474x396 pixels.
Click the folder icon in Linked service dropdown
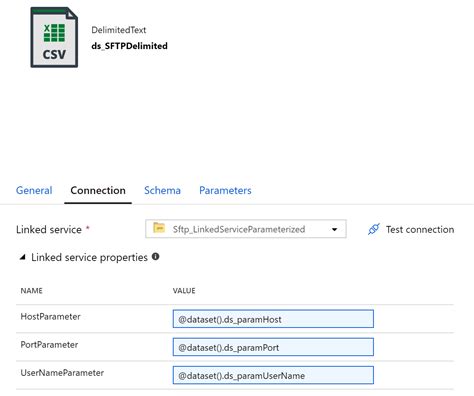159,228
